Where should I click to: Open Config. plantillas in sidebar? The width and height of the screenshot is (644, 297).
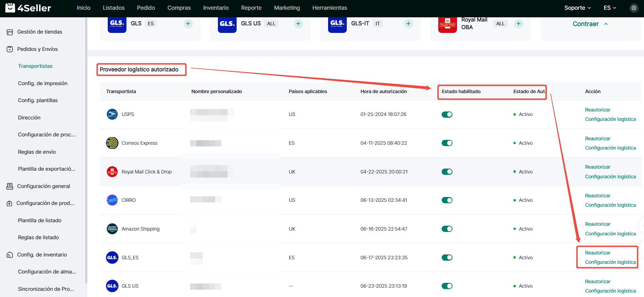[x=38, y=100]
